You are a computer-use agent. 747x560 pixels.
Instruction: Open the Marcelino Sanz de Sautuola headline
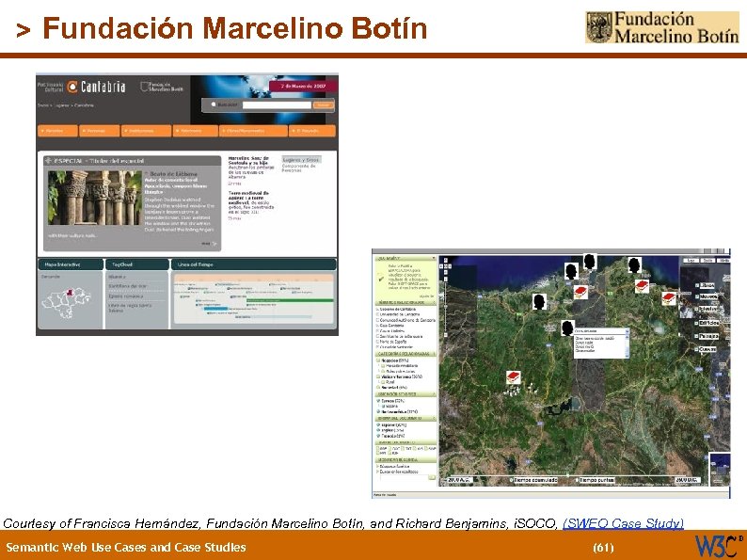click(248, 160)
